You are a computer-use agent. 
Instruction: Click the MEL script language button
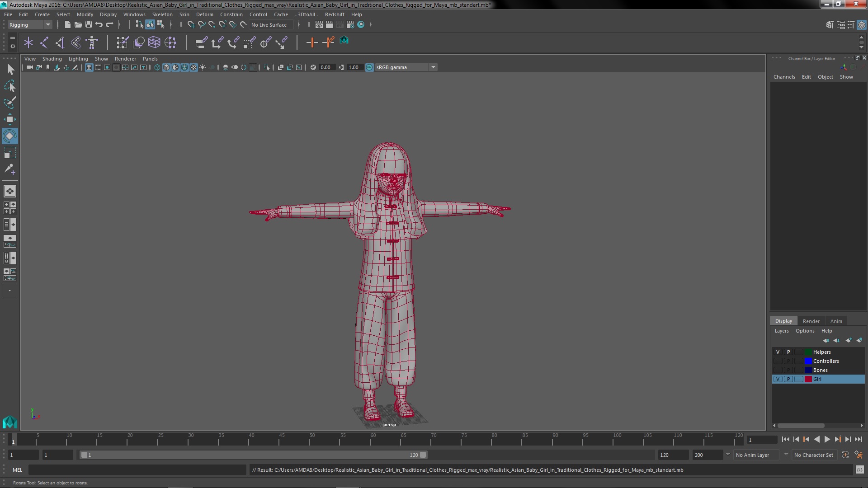[x=17, y=470]
